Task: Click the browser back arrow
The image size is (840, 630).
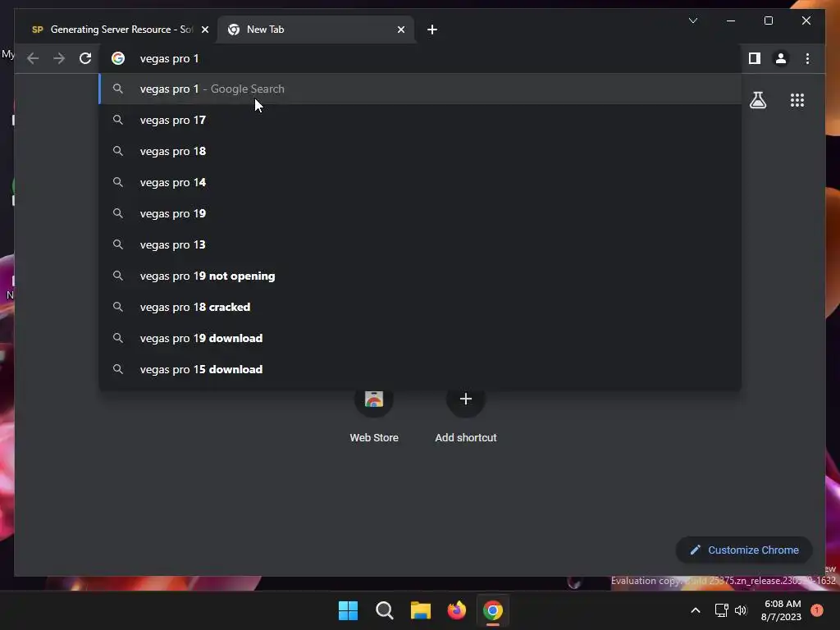Action: 33,58
